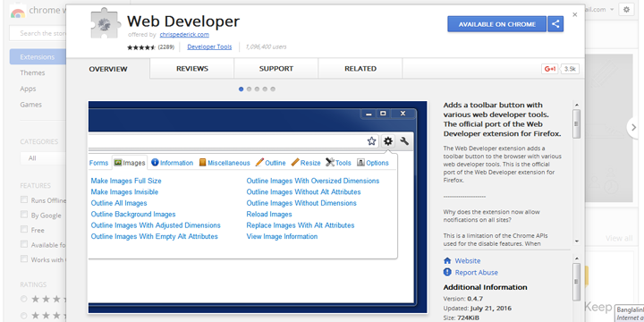The image size is (644, 322).
Task: Click the Website home icon
Action: (447, 261)
